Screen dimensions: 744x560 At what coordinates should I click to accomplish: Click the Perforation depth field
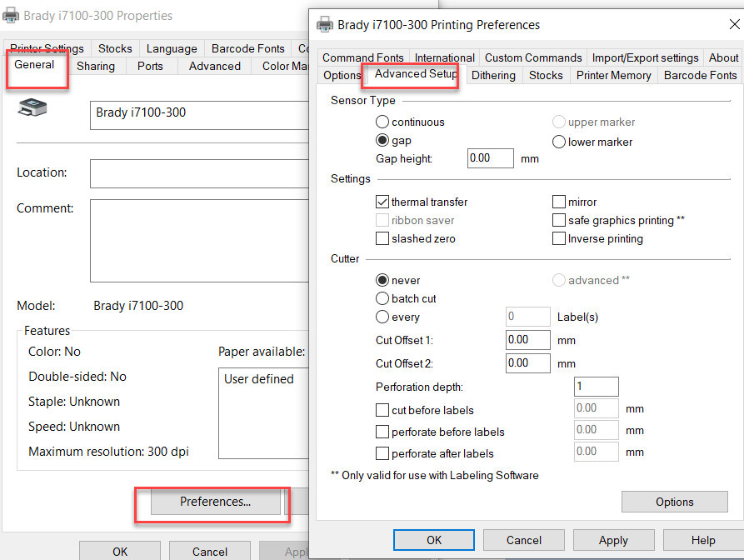point(596,387)
